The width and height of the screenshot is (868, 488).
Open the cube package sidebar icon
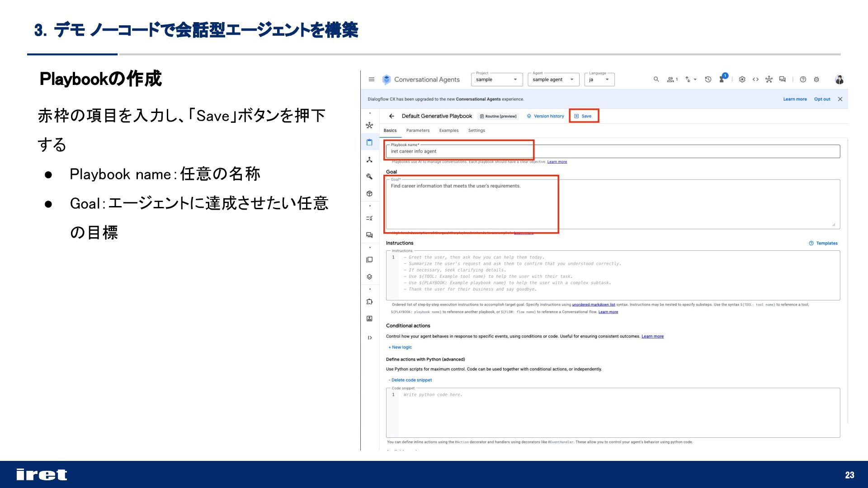point(369,193)
